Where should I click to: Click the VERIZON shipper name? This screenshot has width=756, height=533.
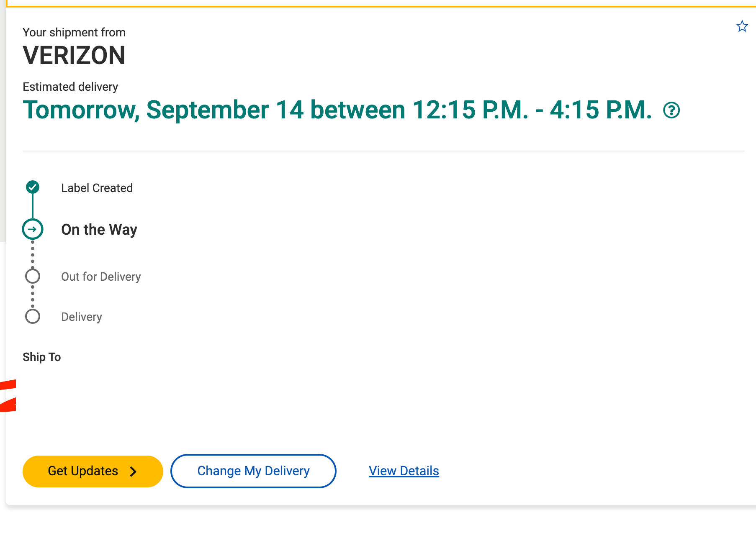click(74, 56)
